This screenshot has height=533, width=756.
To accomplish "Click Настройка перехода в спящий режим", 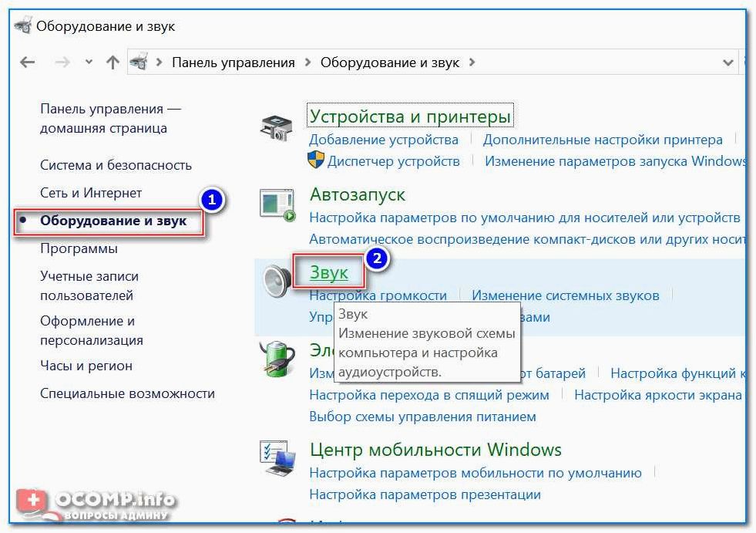I will click(429, 396).
